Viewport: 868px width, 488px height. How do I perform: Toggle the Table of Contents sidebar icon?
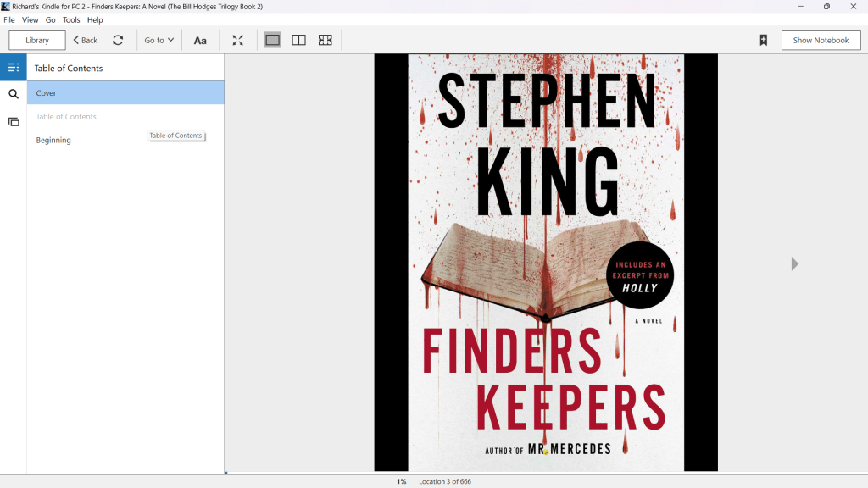[x=14, y=68]
